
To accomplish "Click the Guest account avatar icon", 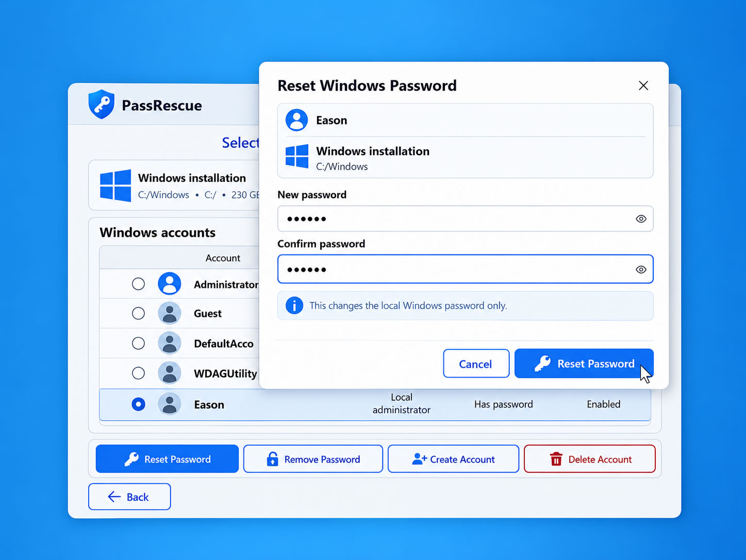I will (170, 313).
